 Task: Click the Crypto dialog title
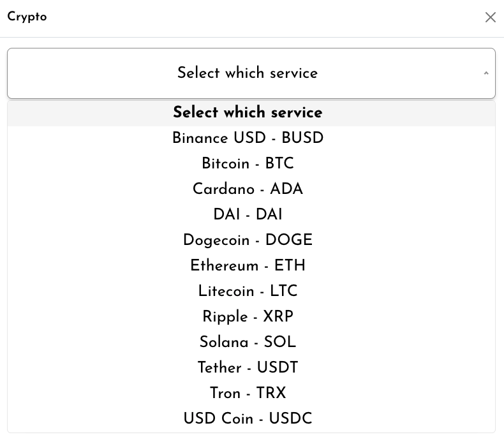[x=27, y=17]
